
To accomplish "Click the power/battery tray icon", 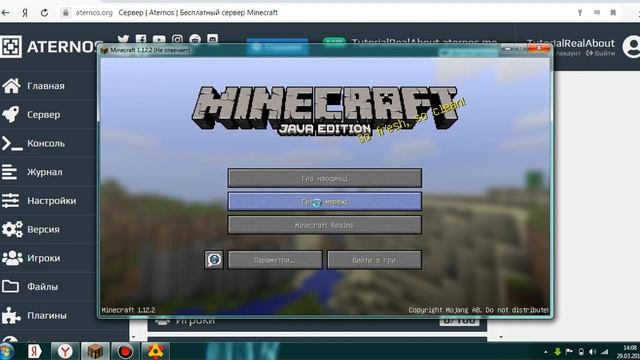I will pyautogui.click(x=581, y=352).
